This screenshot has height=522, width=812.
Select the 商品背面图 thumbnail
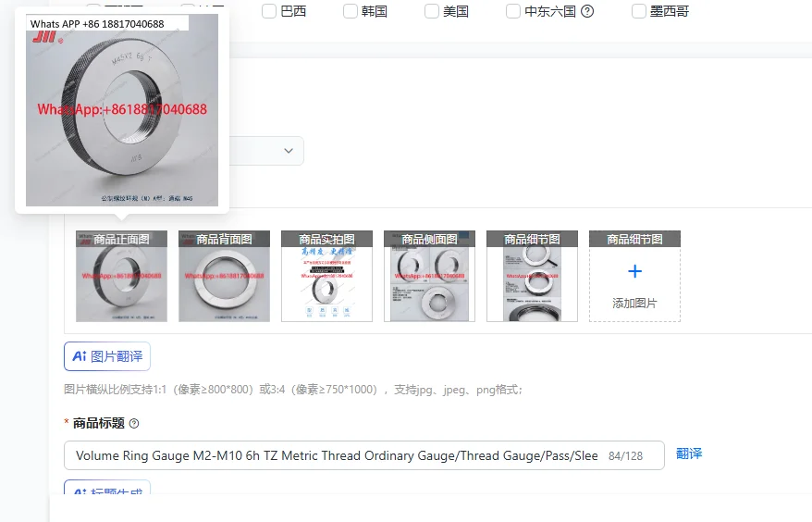pyautogui.click(x=224, y=277)
